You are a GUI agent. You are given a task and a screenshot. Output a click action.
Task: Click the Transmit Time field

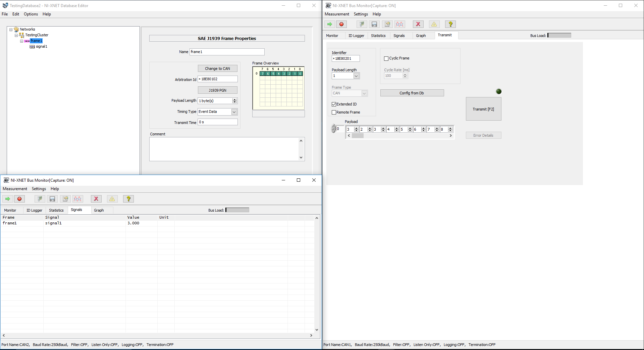(x=218, y=122)
